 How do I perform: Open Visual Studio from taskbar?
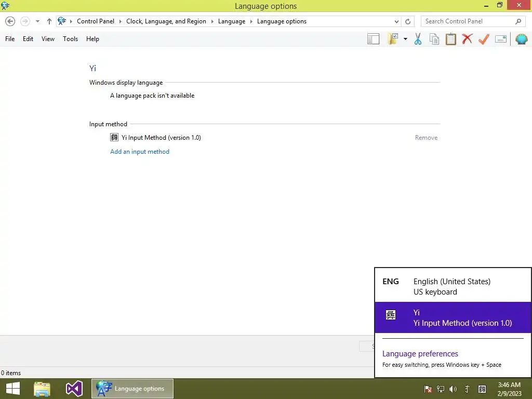click(74, 389)
